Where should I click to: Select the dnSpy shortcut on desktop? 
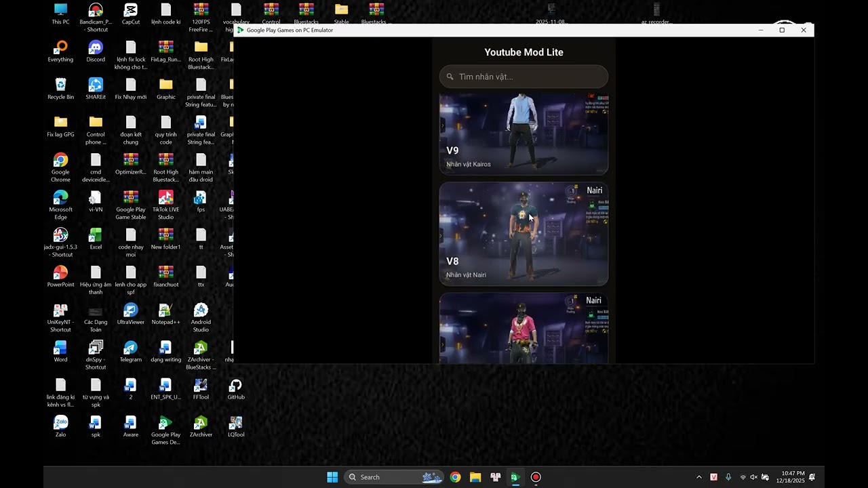96,355
